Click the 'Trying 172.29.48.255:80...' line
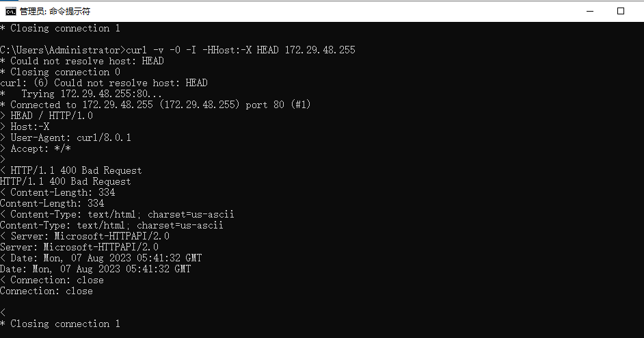The height and width of the screenshot is (338, 644). pos(81,94)
